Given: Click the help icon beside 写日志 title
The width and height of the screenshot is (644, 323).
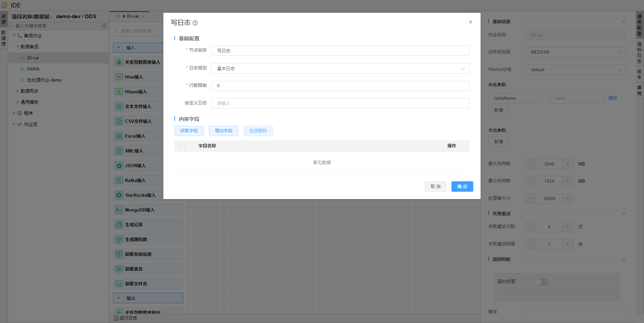Looking at the screenshot, I should point(195,23).
